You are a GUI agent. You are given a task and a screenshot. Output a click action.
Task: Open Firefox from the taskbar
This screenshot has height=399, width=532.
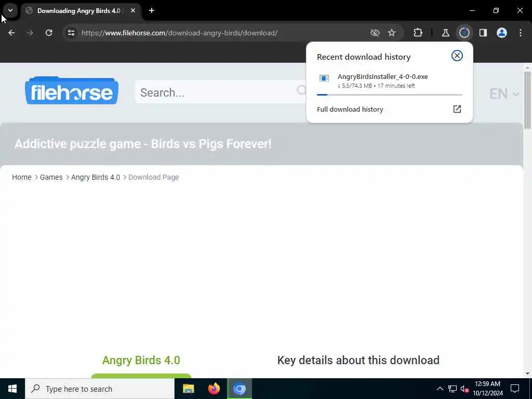214,389
